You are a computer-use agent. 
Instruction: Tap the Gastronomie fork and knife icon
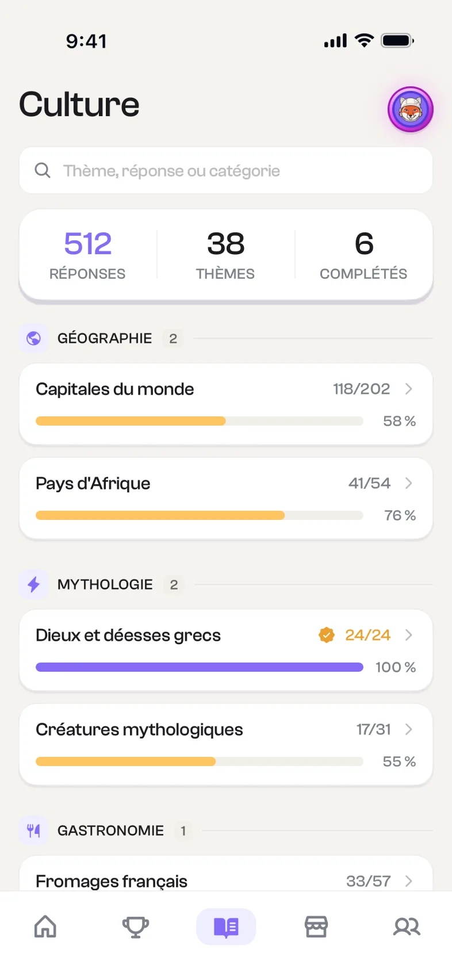(33, 830)
